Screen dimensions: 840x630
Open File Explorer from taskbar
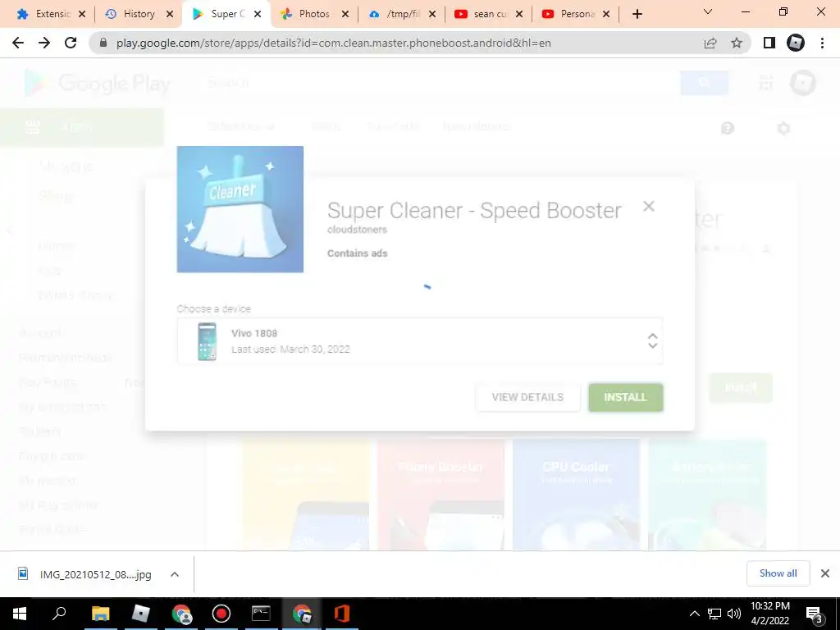100,614
